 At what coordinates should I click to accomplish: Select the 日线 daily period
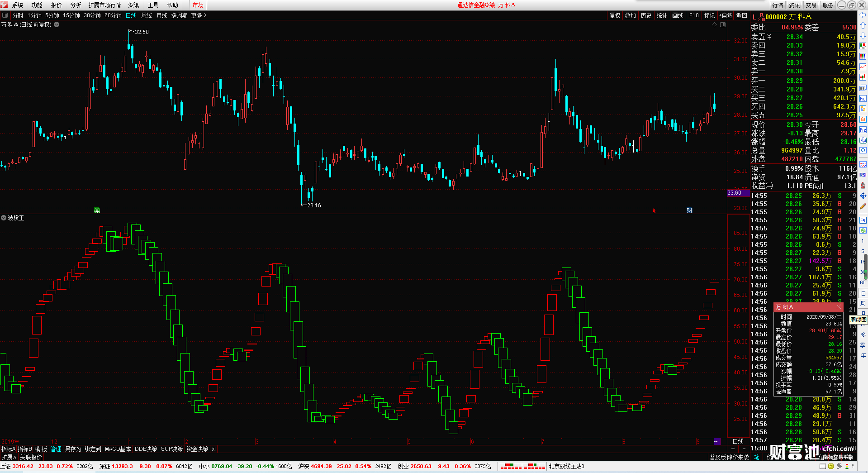click(131, 15)
